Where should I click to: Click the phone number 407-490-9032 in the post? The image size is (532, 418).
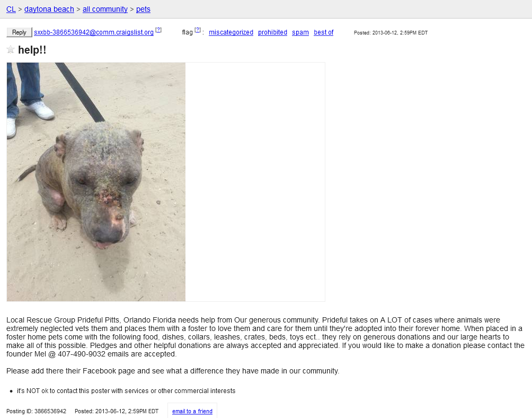[x=82, y=354]
